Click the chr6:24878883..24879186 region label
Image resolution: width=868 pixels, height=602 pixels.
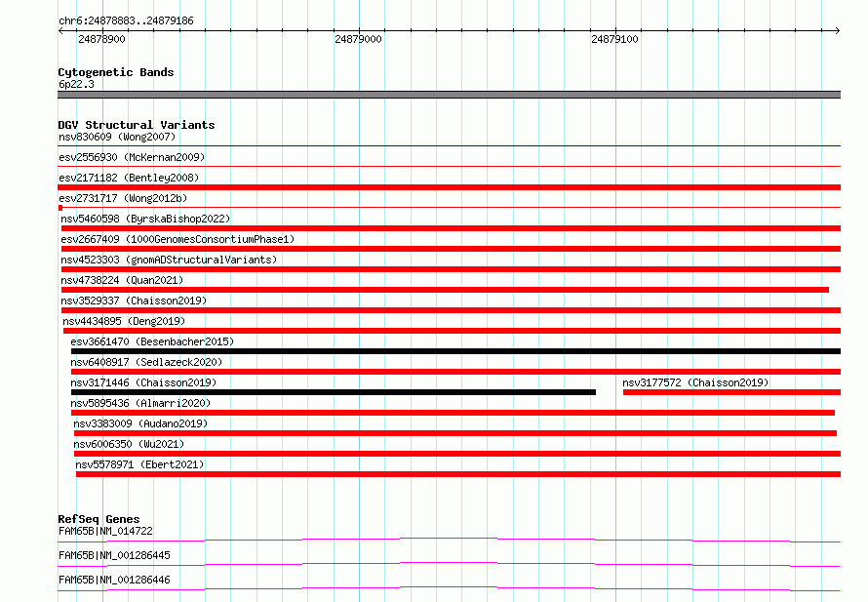point(126,21)
